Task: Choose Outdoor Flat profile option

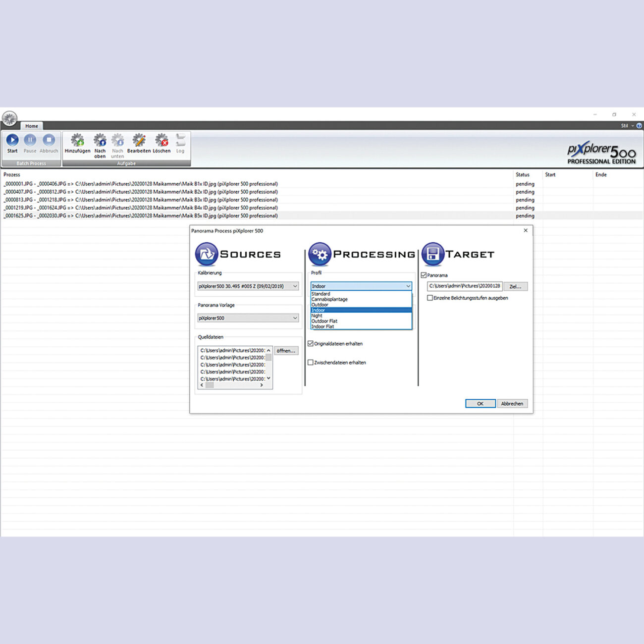Action: point(324,321)
